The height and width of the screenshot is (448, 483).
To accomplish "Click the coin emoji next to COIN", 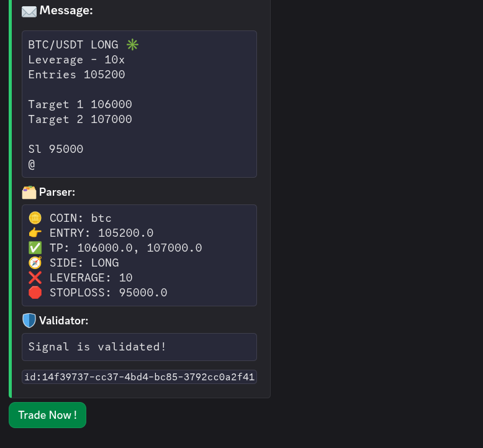I will 35,217.
